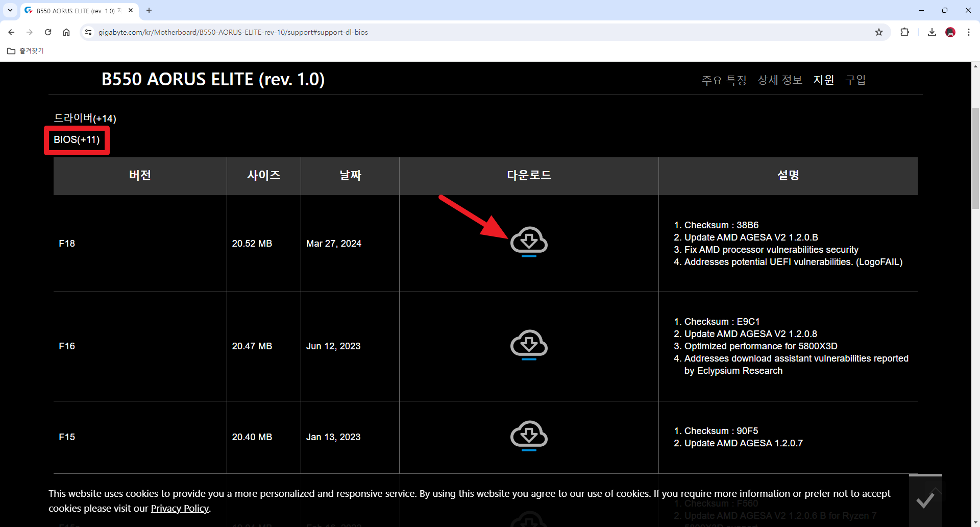Switch to the 주요 특징 tab

click(724, 80)
